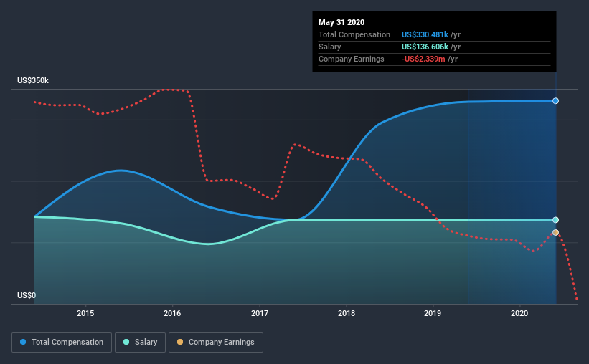The width and height of the screenshot is (589, 364).
Task: Toggle the Total Compensation legend button
Action: point(62,343)
